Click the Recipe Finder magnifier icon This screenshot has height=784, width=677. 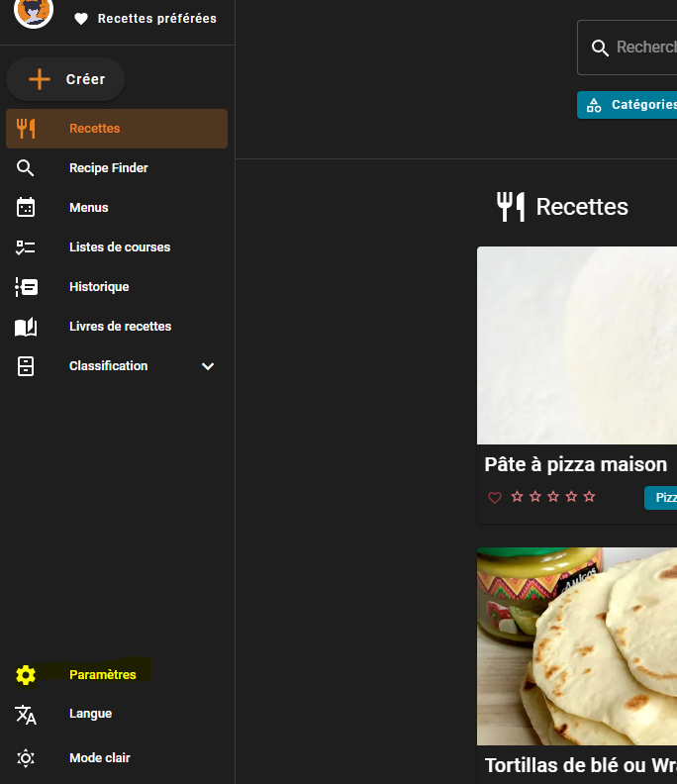pos(26,168)
